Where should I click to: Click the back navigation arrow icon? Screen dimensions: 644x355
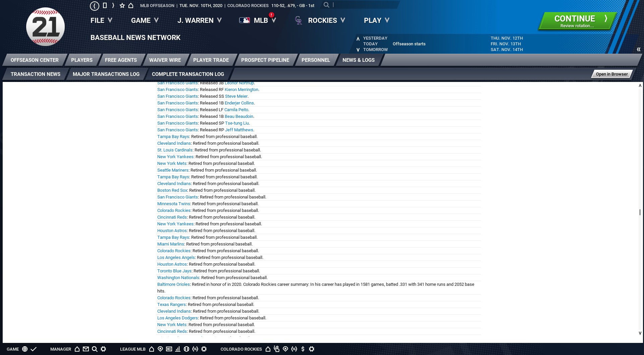(x=95, y=6)
